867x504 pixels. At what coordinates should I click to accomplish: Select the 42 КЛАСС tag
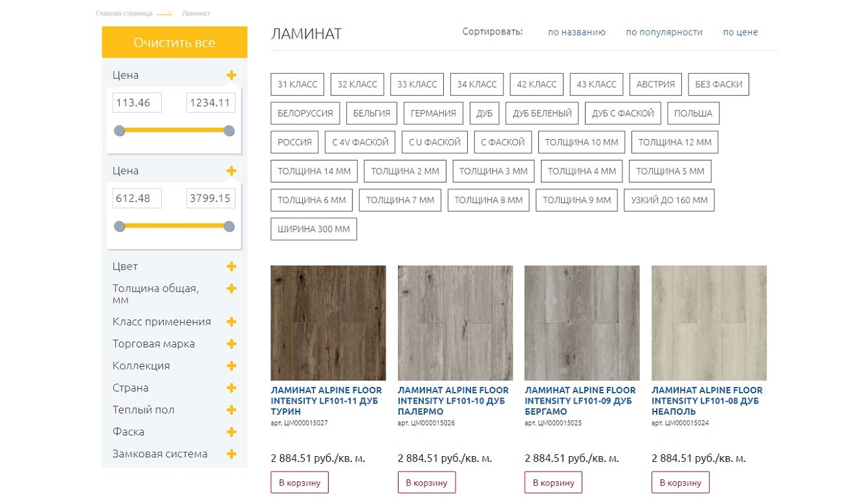coord(537,84)
